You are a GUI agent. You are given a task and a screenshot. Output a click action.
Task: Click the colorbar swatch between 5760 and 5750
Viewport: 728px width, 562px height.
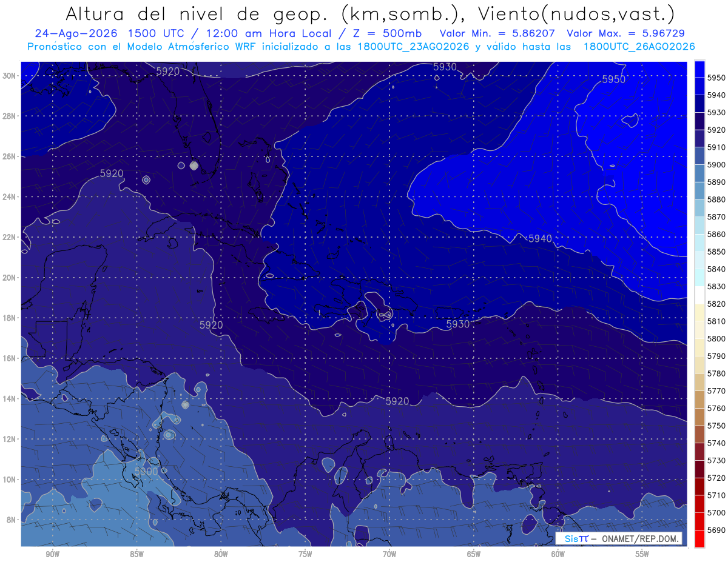699,416
